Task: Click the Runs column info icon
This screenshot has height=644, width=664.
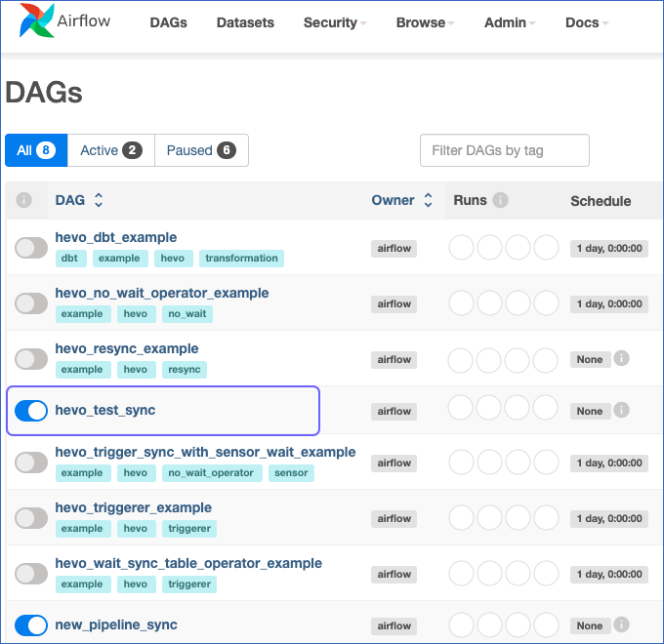Action: tap(500, 200)
